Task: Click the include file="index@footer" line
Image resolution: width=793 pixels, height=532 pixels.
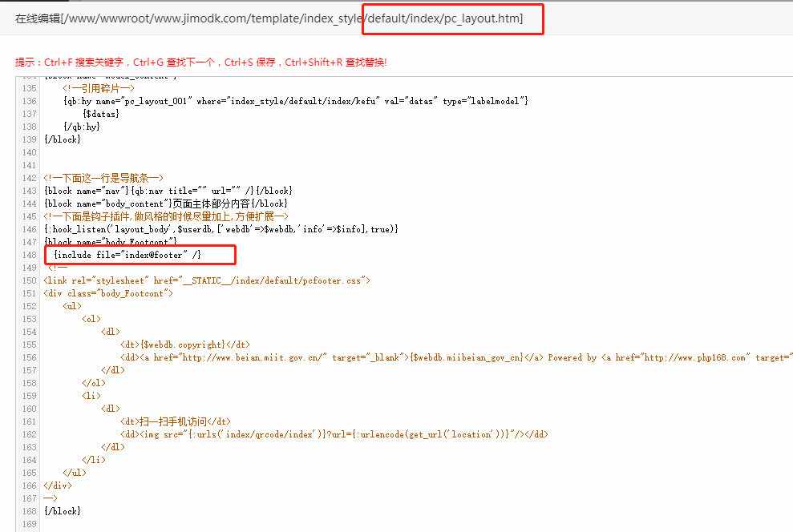Action: [127, 255]
